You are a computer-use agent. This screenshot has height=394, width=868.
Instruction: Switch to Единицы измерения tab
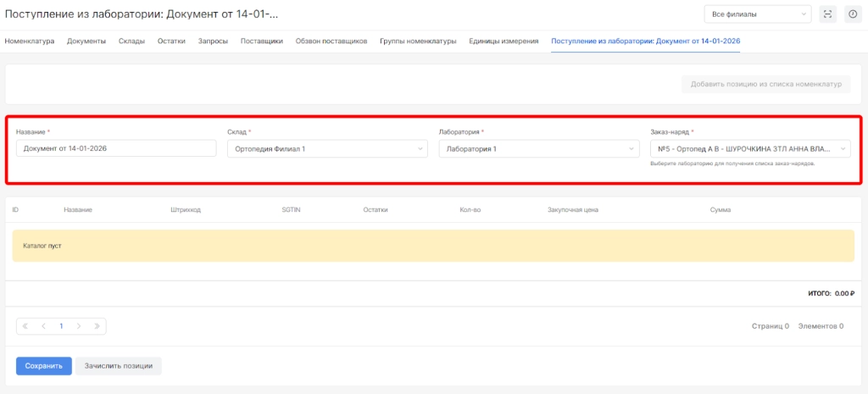(x=504, y=41)
